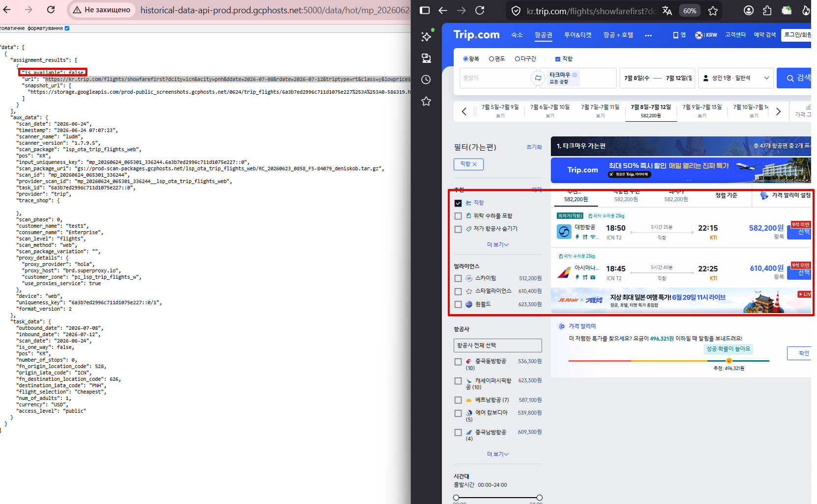
Task: Click the price alert slider smiley handle
Action: (729, 361)
